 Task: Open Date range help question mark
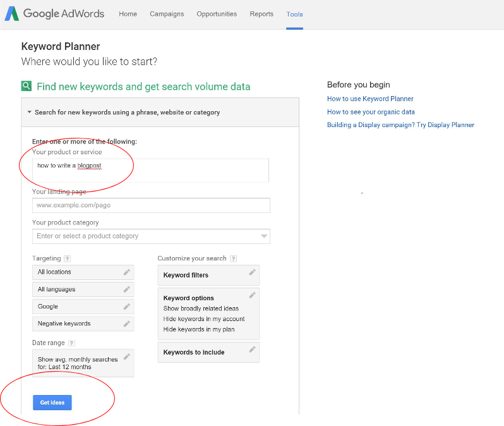[x=71, y=343]
